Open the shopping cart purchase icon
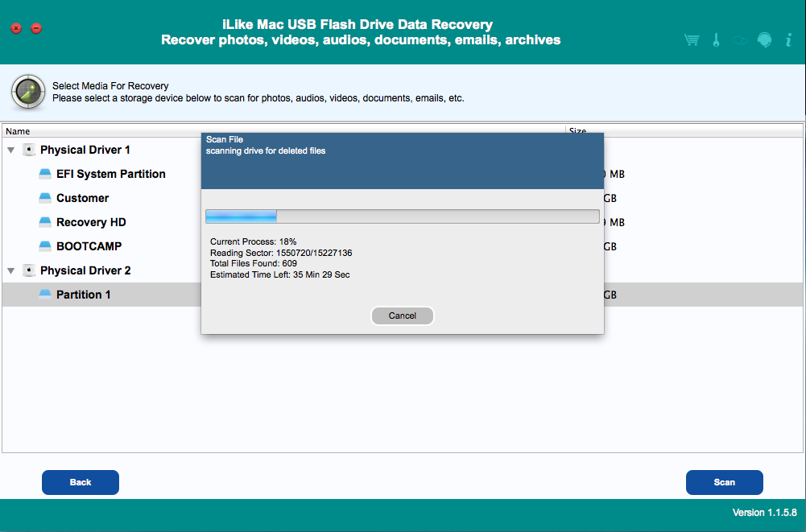The height and width of the screenshot is (532, 806). (x=691, y=40)
